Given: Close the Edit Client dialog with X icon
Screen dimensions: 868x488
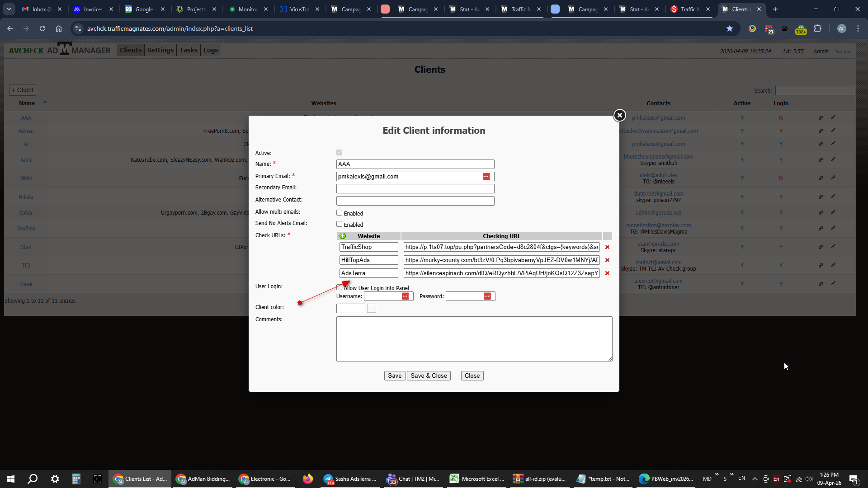Looking at the screenshot, I should click(619, 116).
